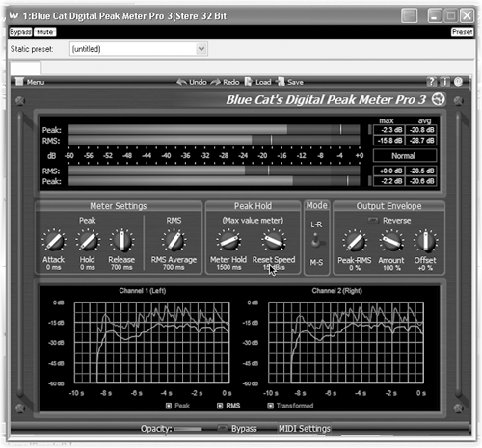
Task: Click the Blue Cat logo beside title
Action: pyautogui.click(x=438, y=99)
